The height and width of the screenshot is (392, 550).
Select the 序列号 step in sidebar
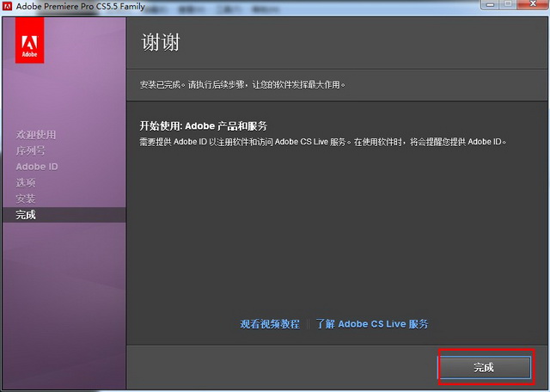(31, 150)
